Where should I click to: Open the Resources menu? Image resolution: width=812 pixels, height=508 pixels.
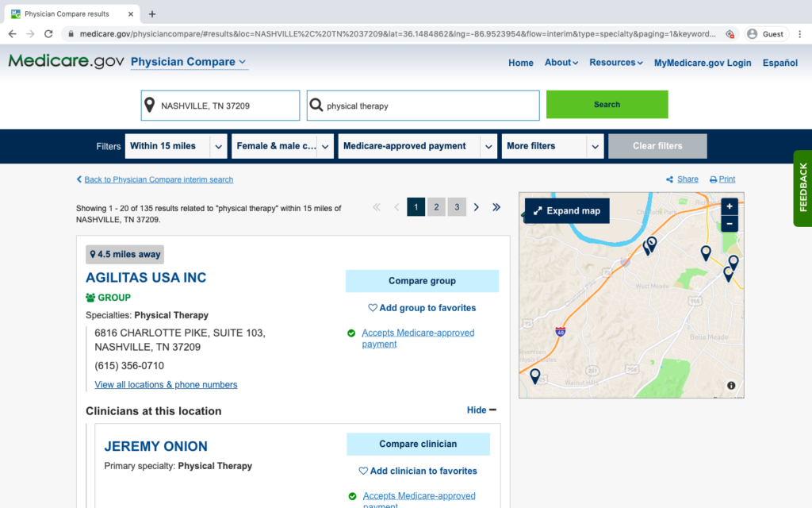point(615,62)
